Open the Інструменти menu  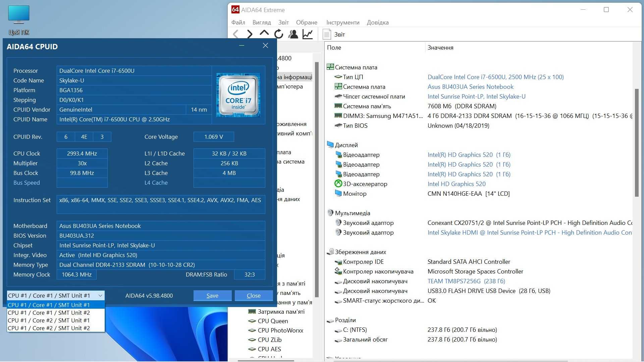point(343,22)
